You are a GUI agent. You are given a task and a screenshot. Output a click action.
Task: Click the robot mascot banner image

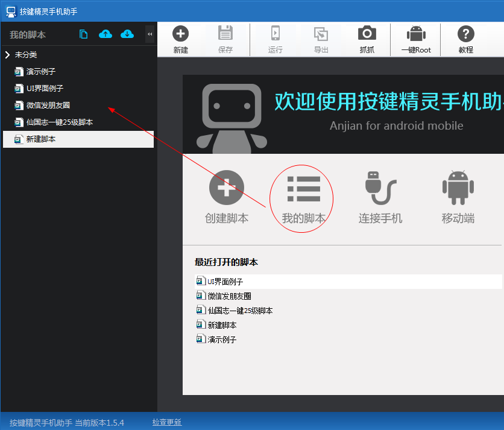232,118
